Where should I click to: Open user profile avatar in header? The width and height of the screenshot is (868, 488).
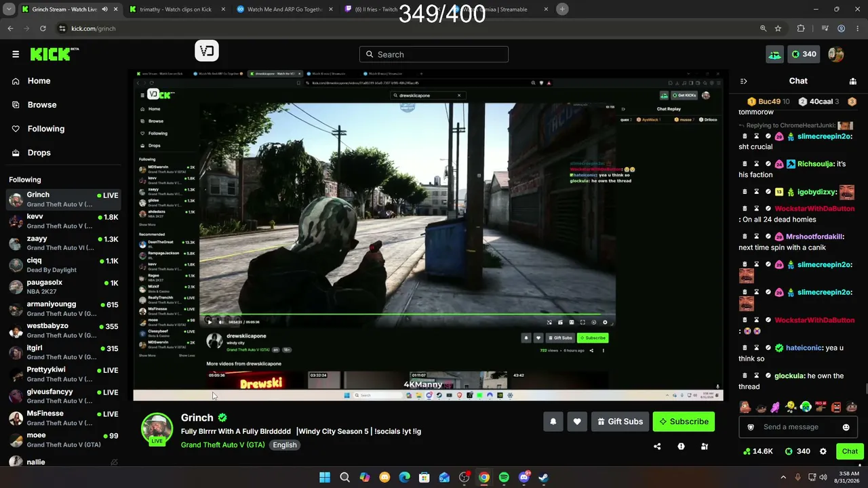pos(836,54)
